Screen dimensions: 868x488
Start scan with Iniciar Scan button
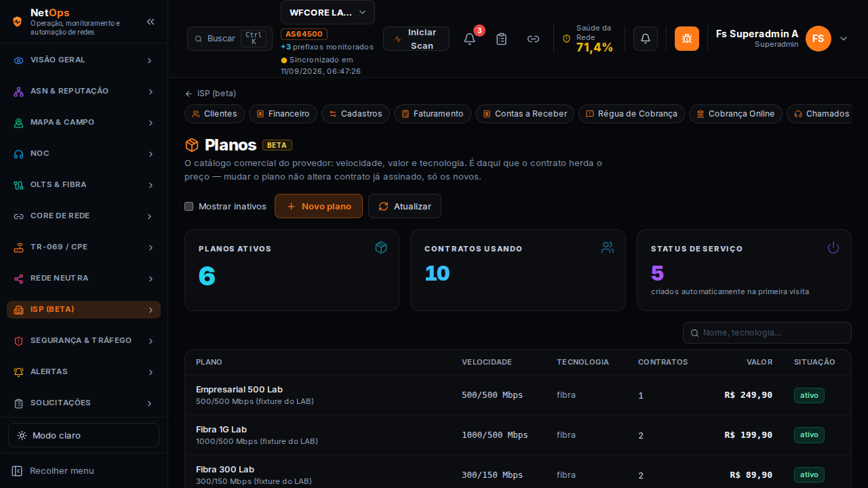pos(416,39)
